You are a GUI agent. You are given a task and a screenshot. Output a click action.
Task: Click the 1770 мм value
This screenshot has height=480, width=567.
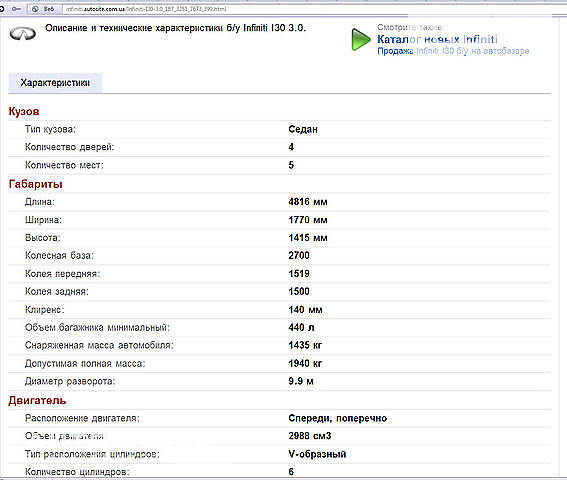308,220
